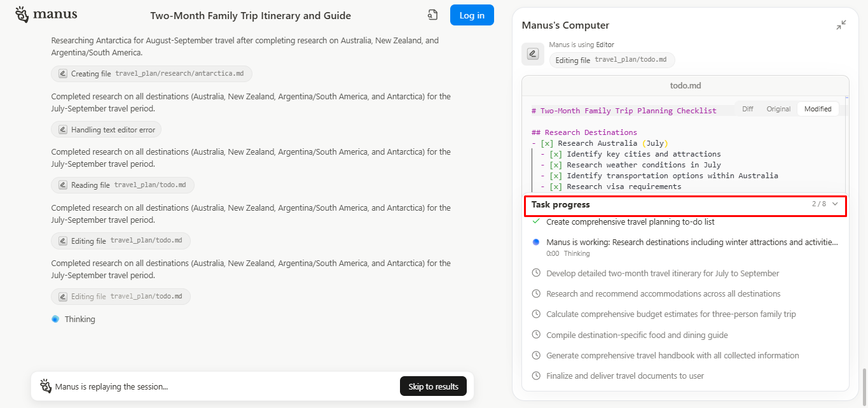Click clock icon next to 'Finalize and deliver travel documents'
This screenshot has height=408, width=868.
pos(535,376)
